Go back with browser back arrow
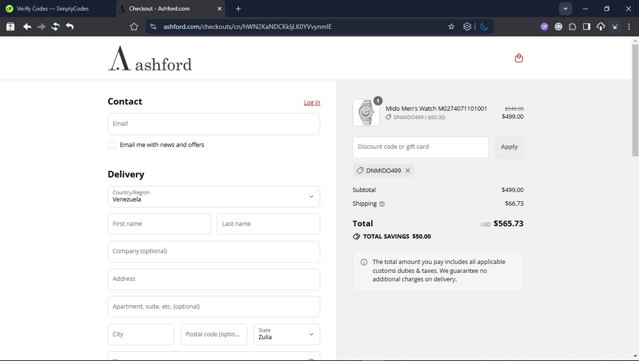The image size is (639, 361). (27, 26)
